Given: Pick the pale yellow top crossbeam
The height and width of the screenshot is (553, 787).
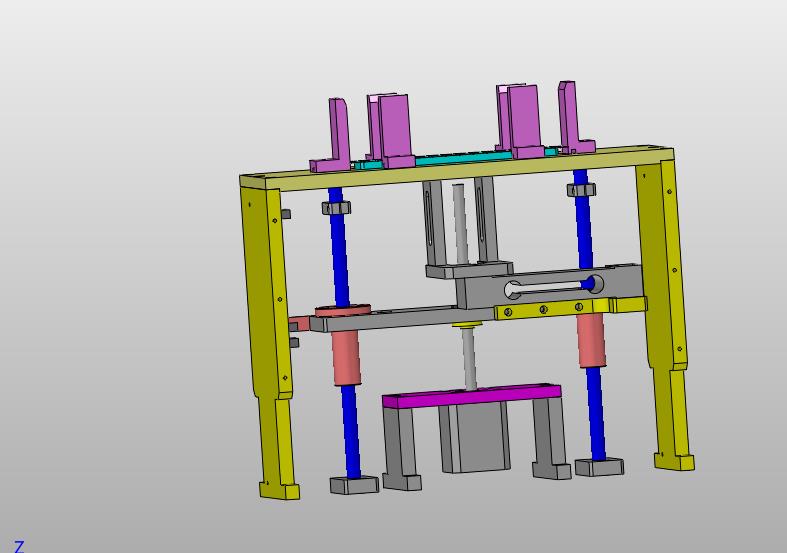Looking at the screenshot, I should (457, 168).
